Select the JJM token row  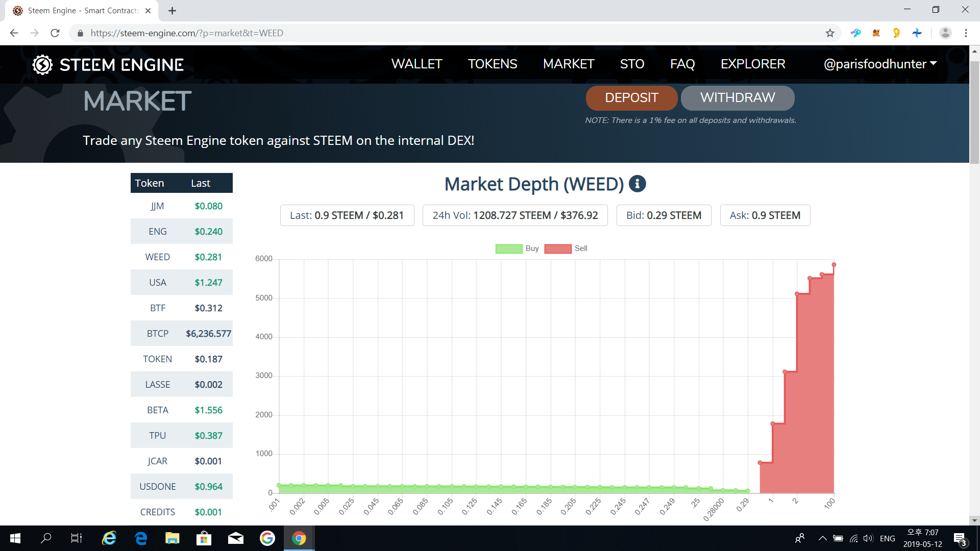pos(182,206)
